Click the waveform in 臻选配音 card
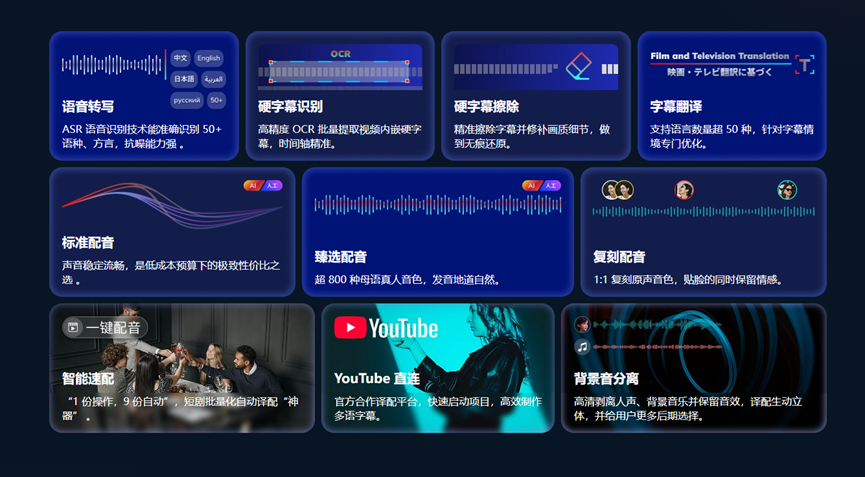This screenshot has width=865, height=477. click(436, 205)
